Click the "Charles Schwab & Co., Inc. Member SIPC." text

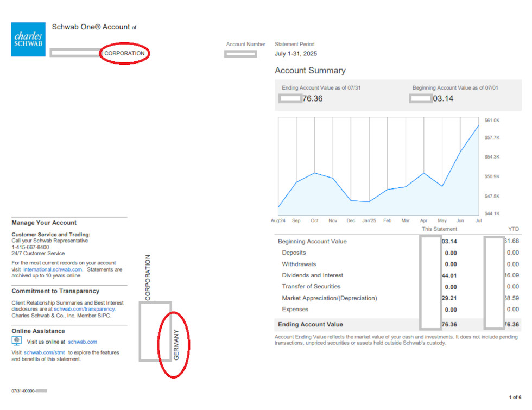point(61,316)
